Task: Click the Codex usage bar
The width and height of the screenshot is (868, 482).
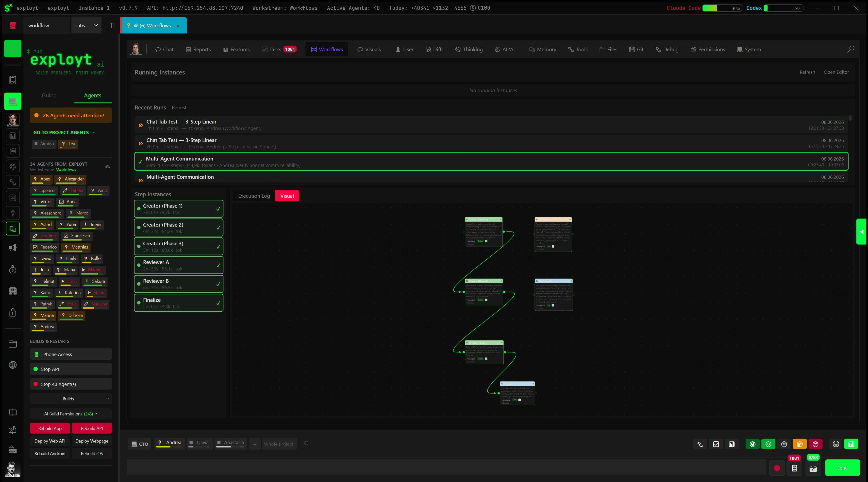Action: click(x=784, y=8)
